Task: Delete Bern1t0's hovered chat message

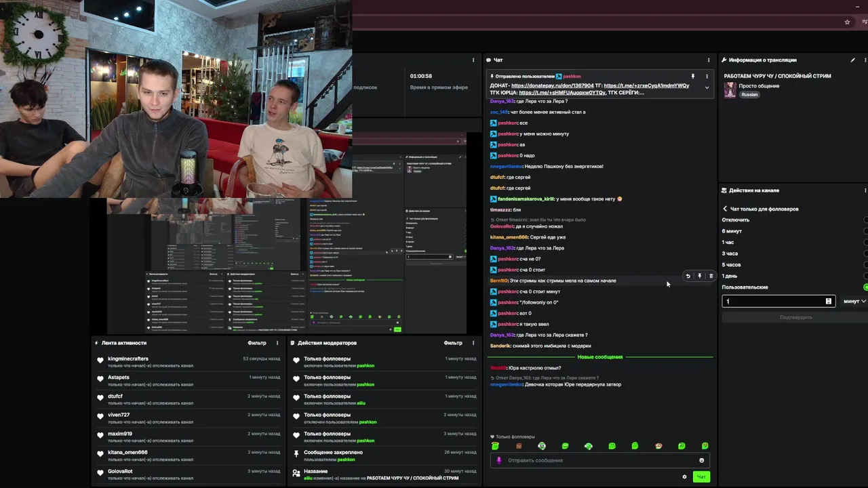Action: click(711, 276)
